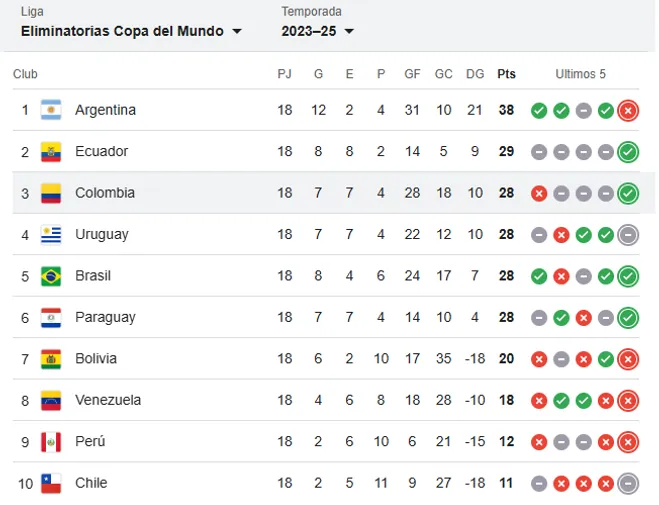Click the Colombia flag icon
Viewport: 659px width, 505px height.
pos(51,193)
